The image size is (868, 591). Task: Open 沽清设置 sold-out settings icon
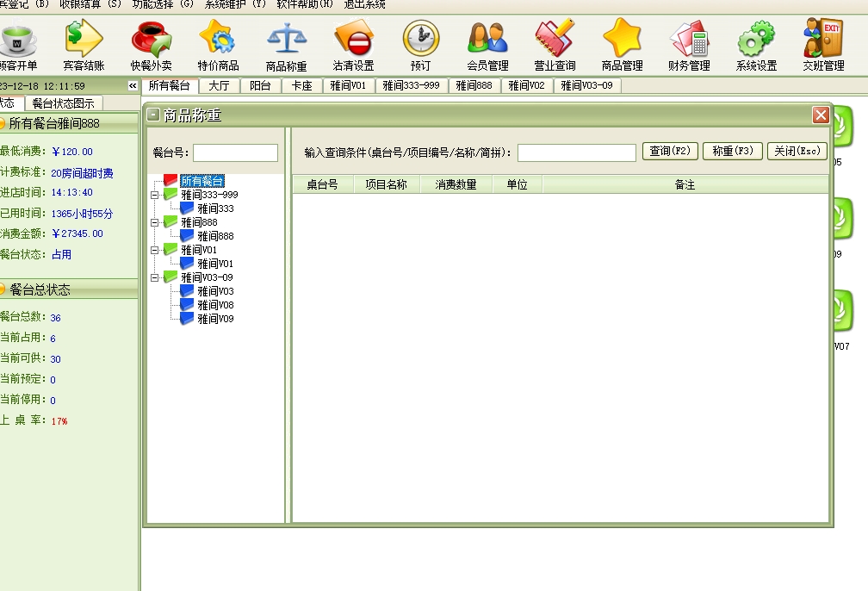(x=353, y=45)
